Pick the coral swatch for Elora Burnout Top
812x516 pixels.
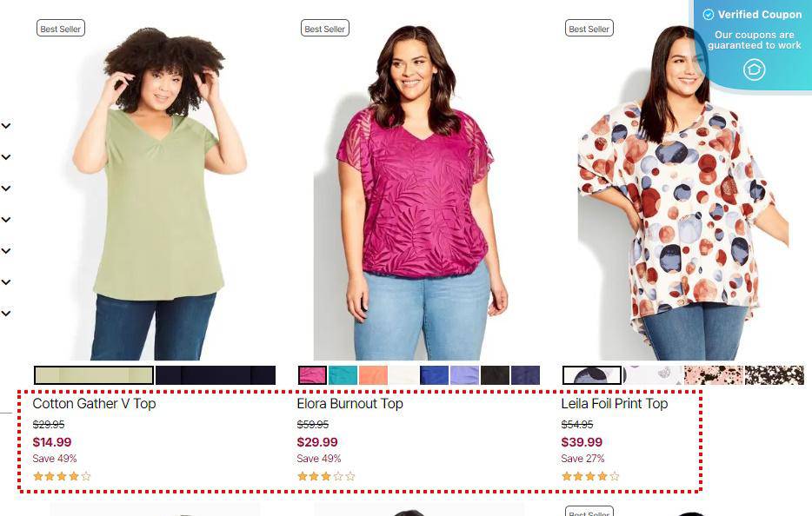point(373,375)
